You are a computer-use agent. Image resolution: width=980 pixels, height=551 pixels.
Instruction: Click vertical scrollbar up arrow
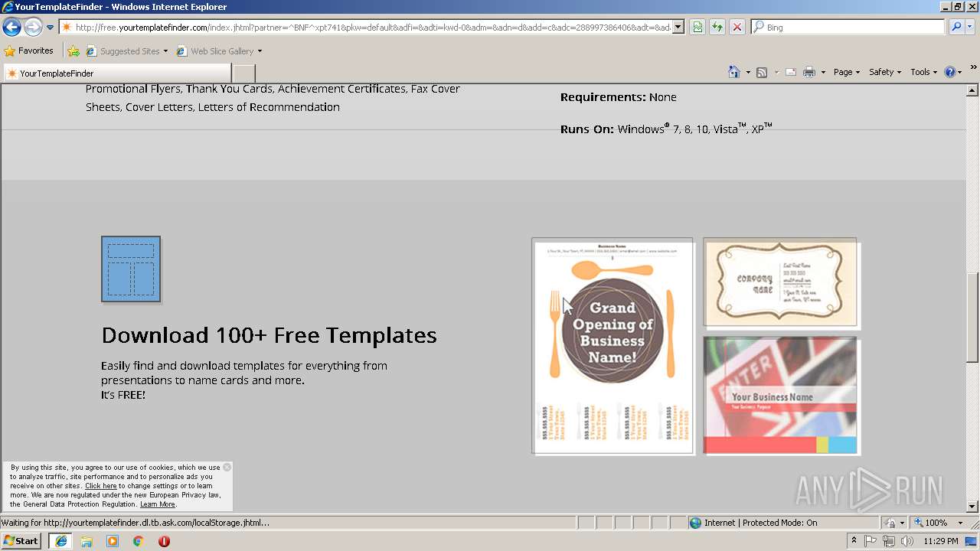click(x=972, y=90)
